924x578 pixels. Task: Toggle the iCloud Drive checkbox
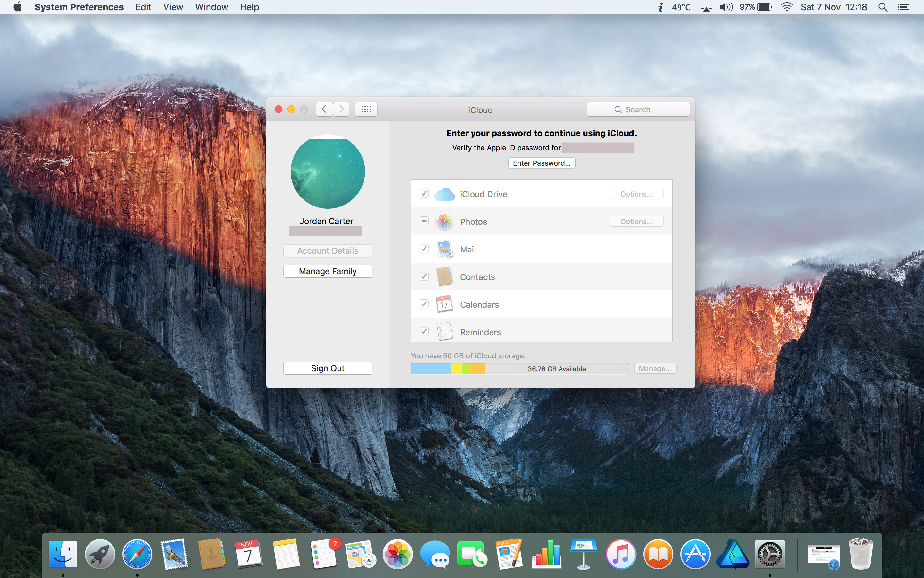pos(424,193)
